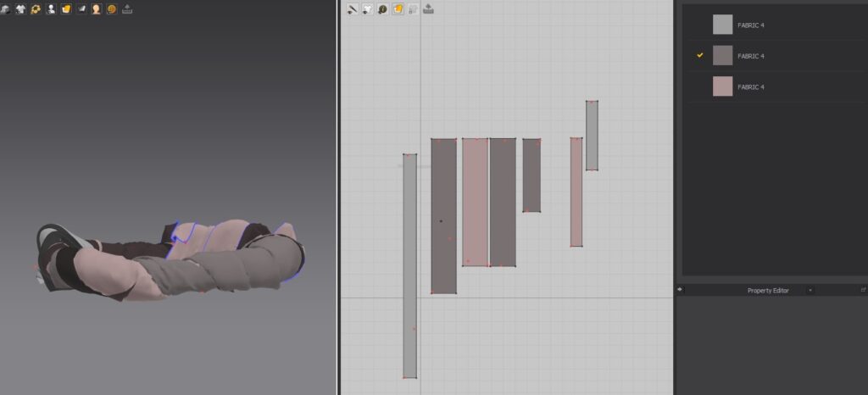Viewport: 868px width, 395px height.
Task: Select the small light gray pattern strip in 2D window
Action: pyautogui.click(x=592, y=136)
